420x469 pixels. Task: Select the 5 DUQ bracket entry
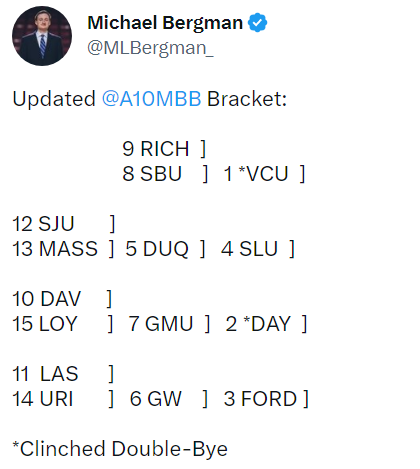(157, 249)
